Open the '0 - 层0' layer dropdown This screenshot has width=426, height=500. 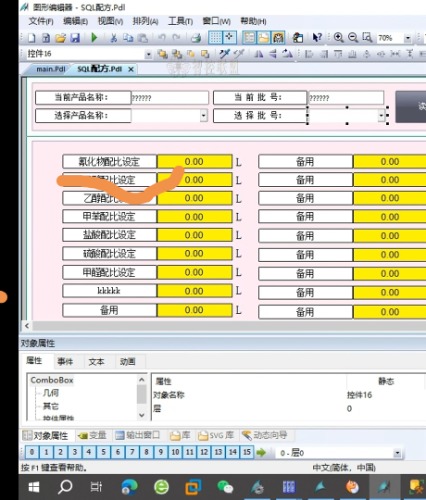[397, 453]
